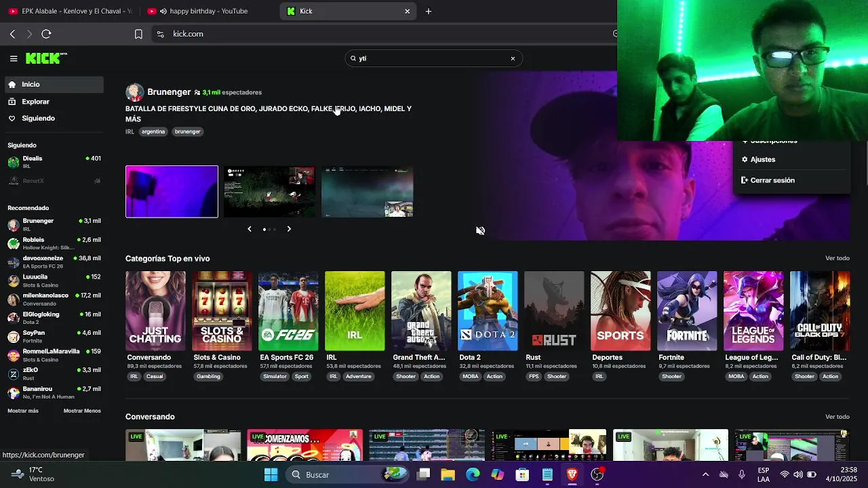868x488 pixels.
Task: Go back to previous page
Action: tap(12, 34)
